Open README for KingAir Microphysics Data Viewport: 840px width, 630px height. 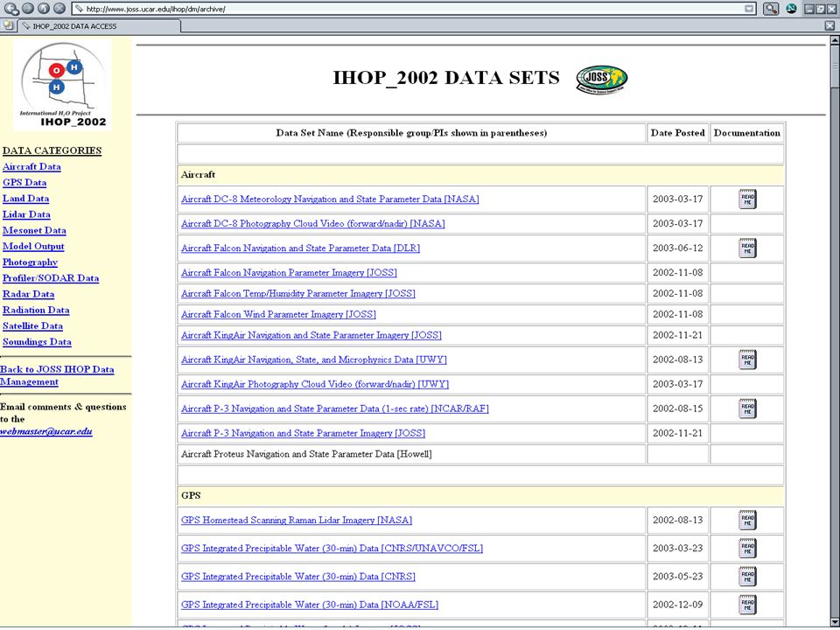coord(747,360)
